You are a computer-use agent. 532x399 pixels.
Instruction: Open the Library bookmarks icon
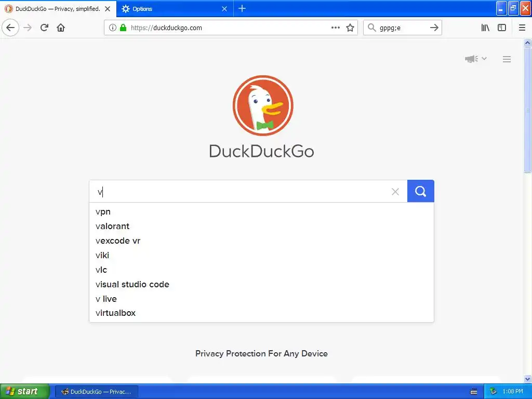point(485,28)
